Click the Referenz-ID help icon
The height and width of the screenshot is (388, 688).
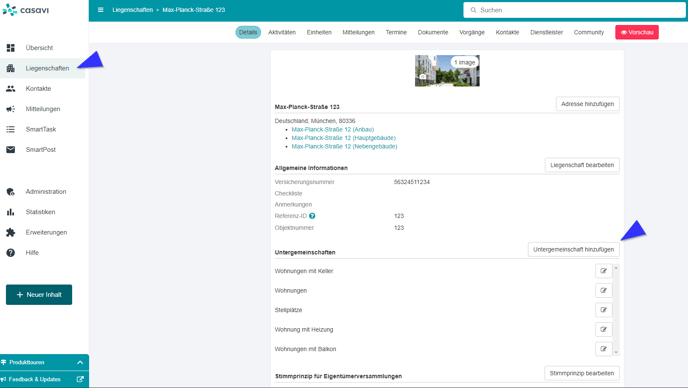pyautogui.click(x=312, y=216)
